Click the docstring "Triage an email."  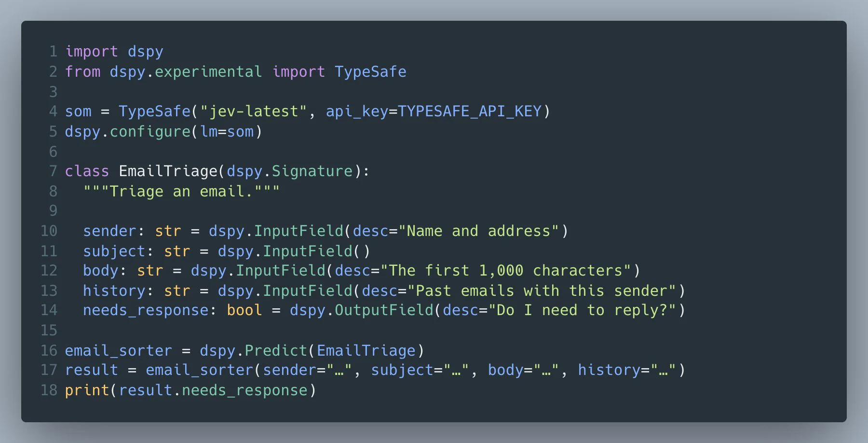point(181,192)
